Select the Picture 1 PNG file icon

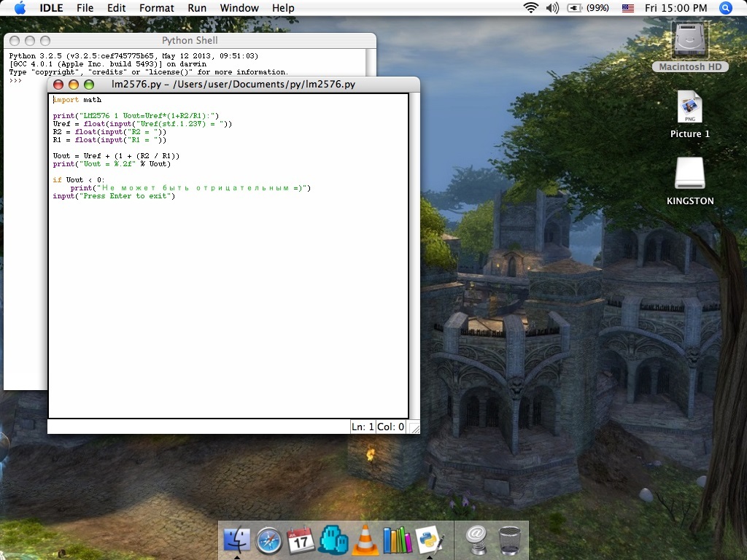[x=690, y=114]
